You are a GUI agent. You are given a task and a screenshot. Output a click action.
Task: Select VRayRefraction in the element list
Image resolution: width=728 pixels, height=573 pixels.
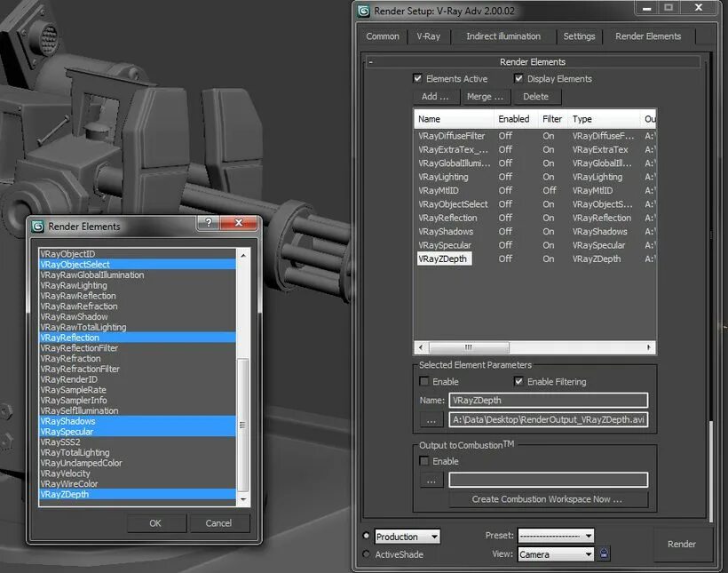pos(138,358)
